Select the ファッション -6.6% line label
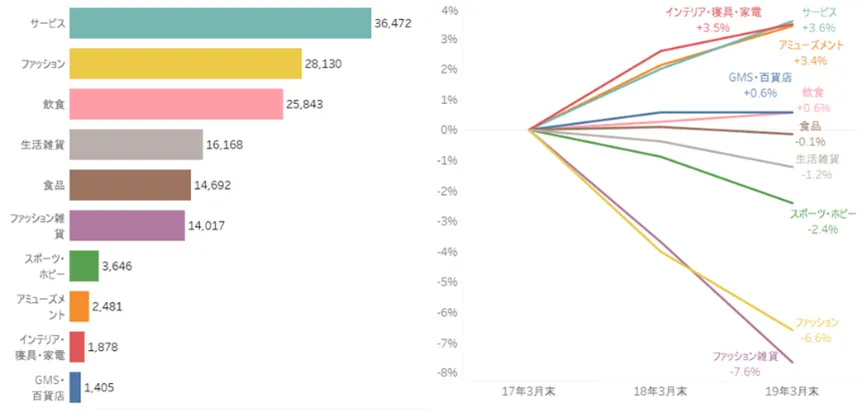The image size is (867, 417). click(816, 330)
